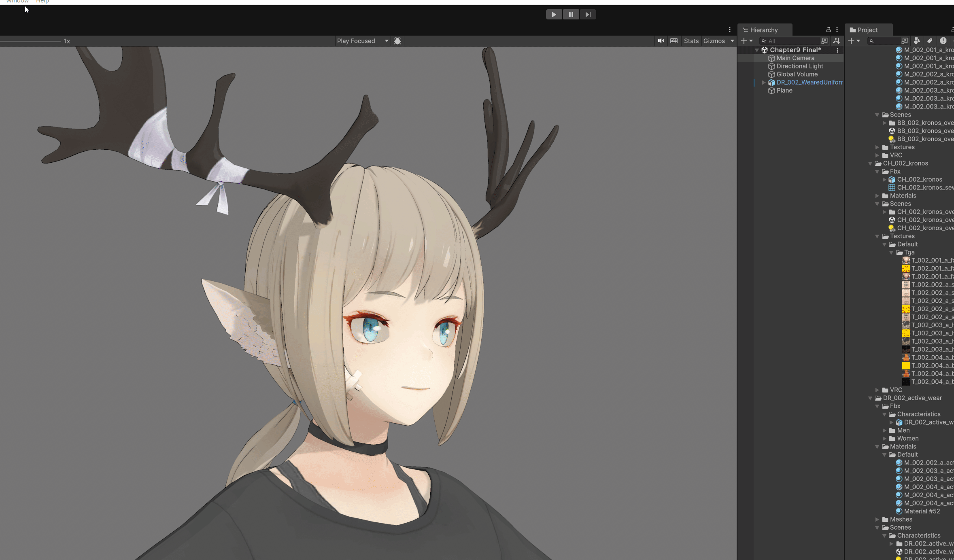The image size is (954, 560).
Task: Toggle the Gizmos button
Action: [714, 41]
